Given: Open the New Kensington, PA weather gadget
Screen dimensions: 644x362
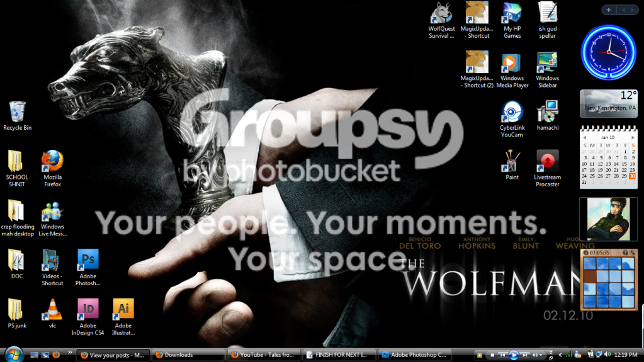Looking at the screenshot, I should tap(609, 103).
